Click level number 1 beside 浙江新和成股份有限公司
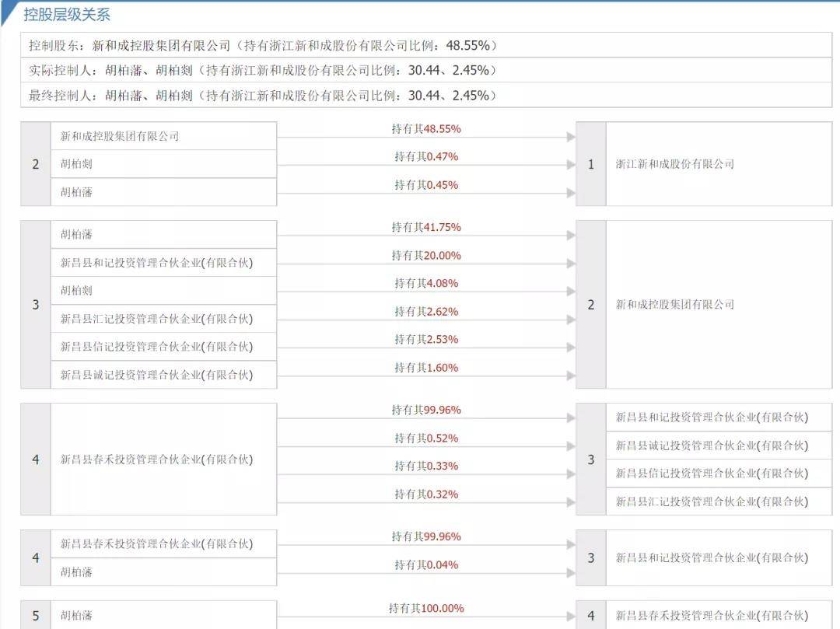Viewport: 840px width, 629px height. [591, 164]
